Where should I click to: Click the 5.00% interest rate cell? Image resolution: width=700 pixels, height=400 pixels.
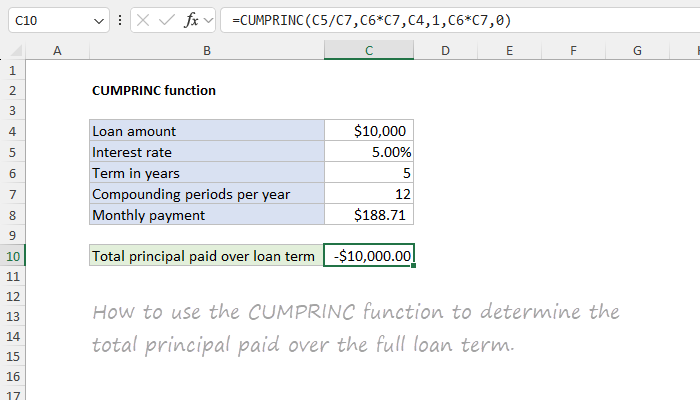point(369,152)
